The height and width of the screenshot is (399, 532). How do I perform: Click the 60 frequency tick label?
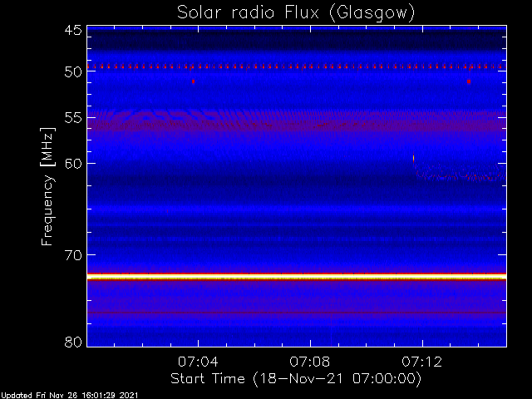pyautogui.click(x=73, y=164)
